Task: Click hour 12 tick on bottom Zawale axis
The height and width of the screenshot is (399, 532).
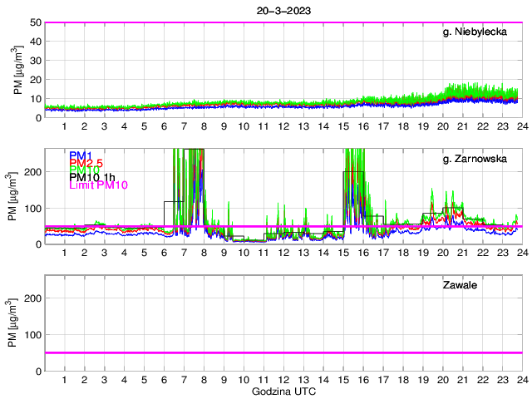Action: coord(283,379)
